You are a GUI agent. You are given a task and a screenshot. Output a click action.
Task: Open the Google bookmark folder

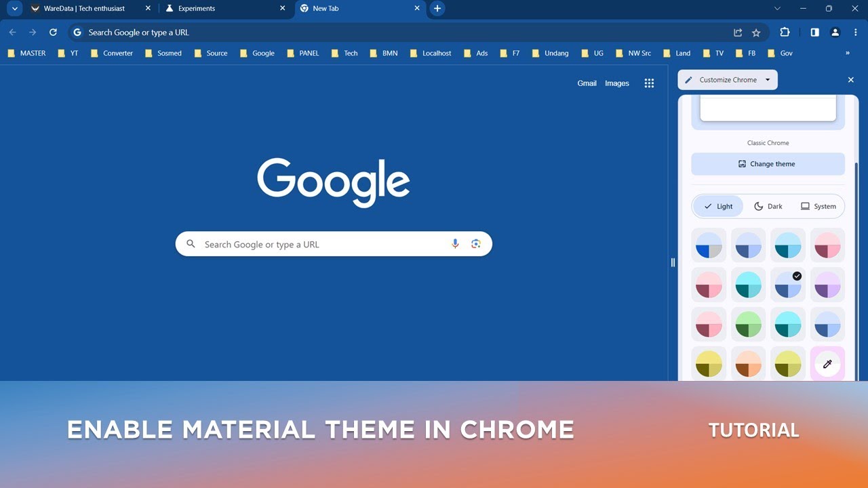click(x=257, y=53)
